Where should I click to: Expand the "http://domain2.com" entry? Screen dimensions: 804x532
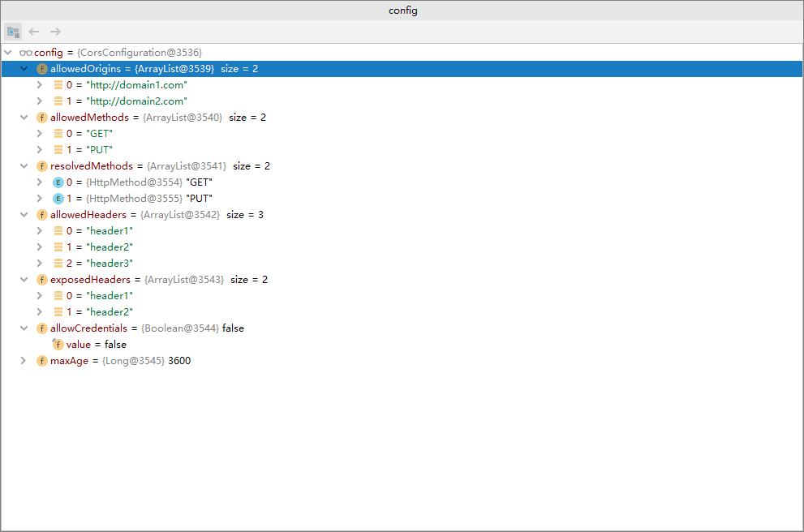point(40,101)
